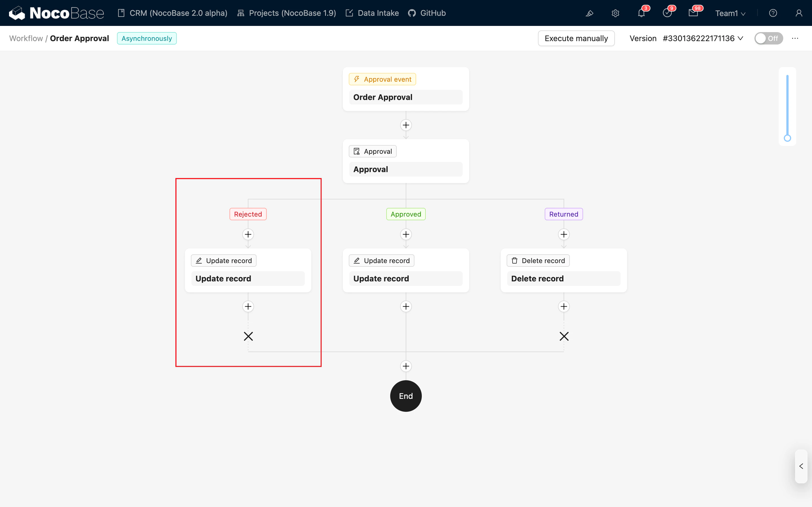Open the settings gear in header

point(615,13)
